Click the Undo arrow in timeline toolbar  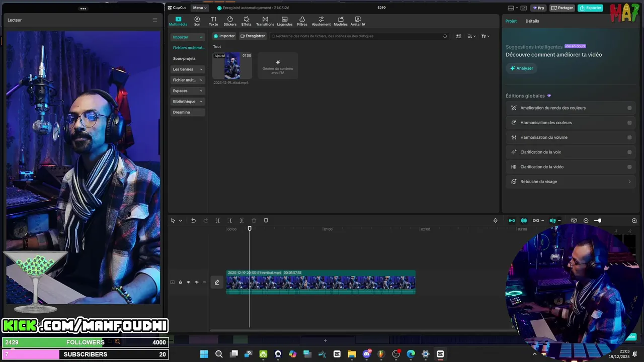(193, 221)
